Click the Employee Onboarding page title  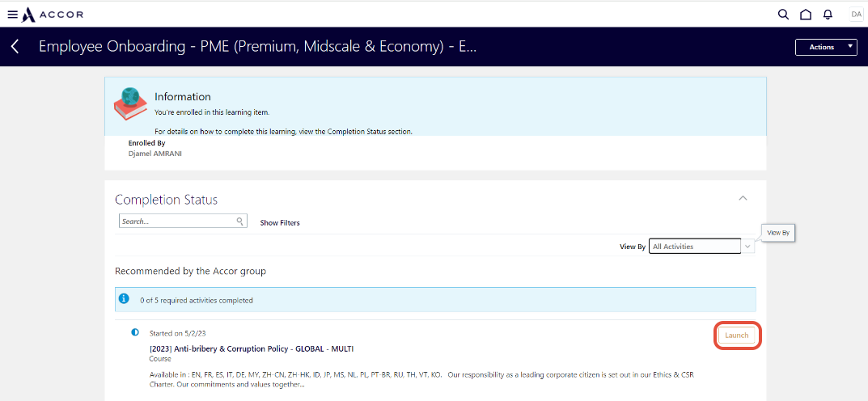pyautogui.click(x=257, y=46)
